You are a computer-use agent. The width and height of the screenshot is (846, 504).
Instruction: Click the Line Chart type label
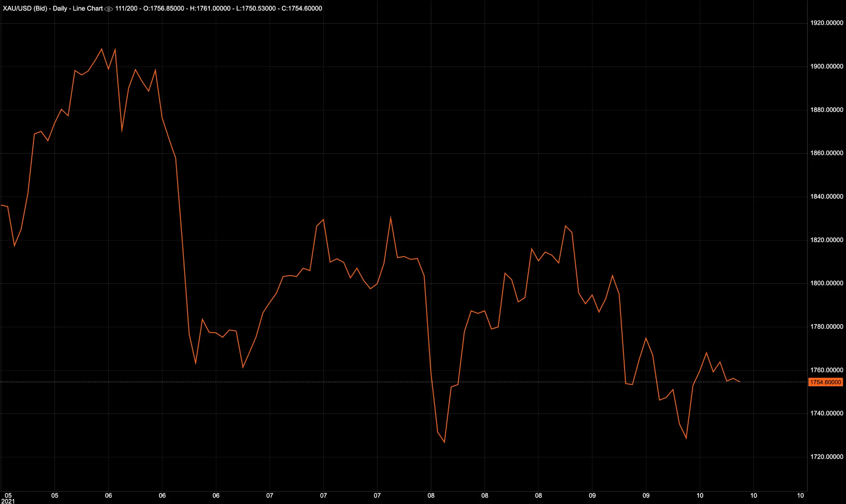pyautogui.click(x=88, y=8)
